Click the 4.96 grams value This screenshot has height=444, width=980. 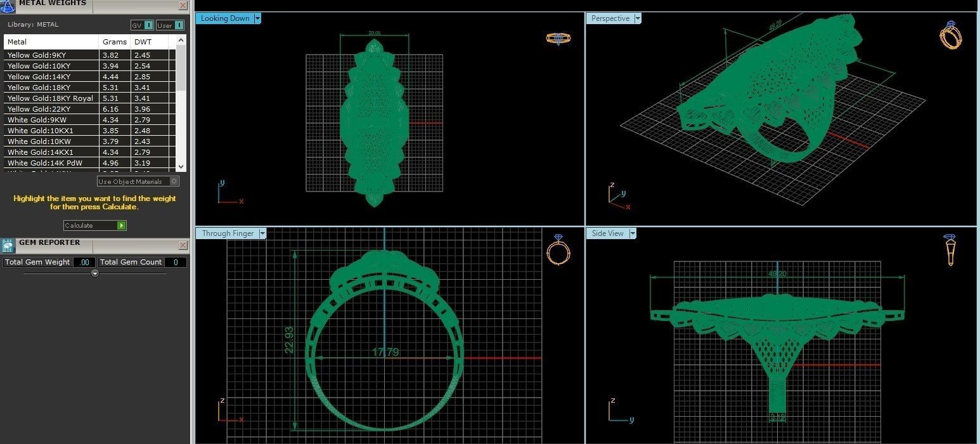tap(110, 163)
